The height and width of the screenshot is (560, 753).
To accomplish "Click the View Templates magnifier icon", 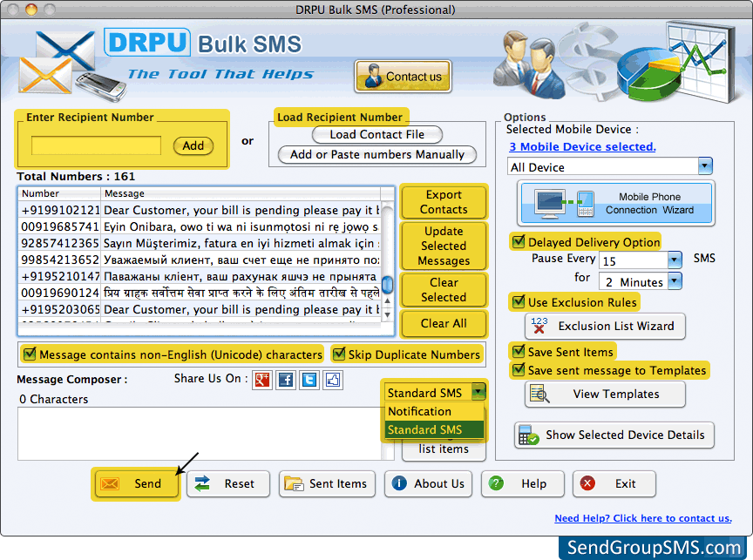I will (x=539, y=394).
